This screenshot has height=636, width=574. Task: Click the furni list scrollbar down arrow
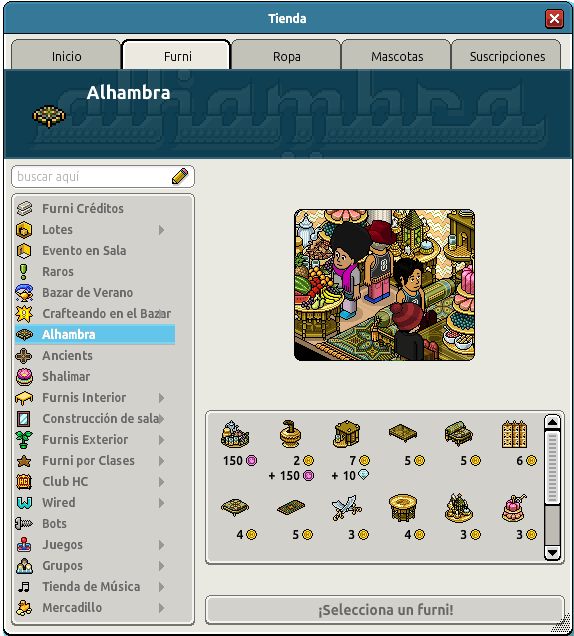(x=552, y=552)
